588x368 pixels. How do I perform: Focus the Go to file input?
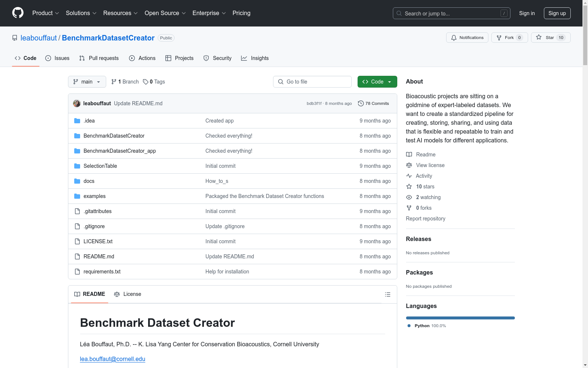(312, 82)
